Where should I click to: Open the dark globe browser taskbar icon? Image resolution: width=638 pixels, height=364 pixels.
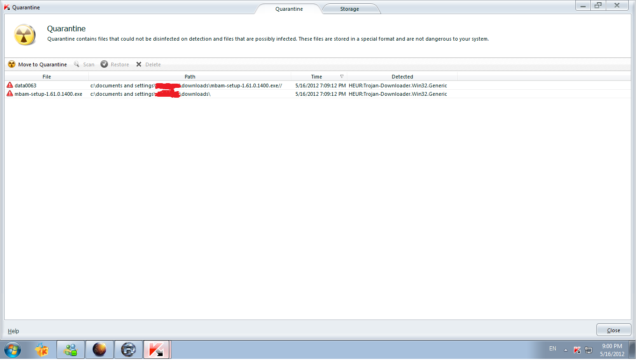(x=100, y=350)
